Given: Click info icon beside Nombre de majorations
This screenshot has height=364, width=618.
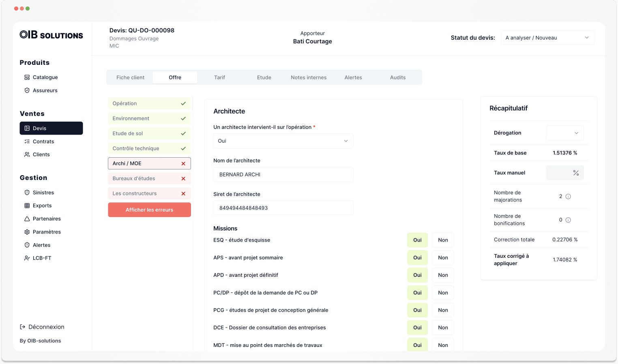Looking at the screenshot, I should [568, 197].
